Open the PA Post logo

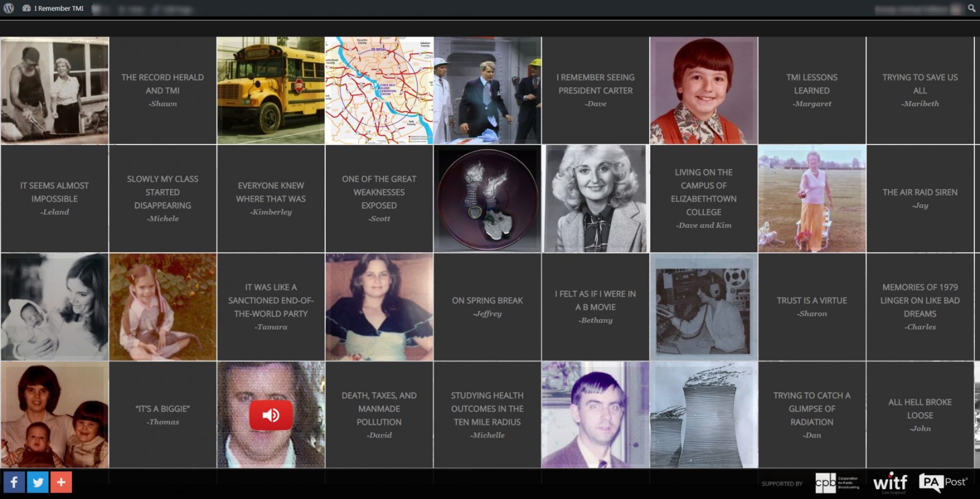point(943,483)
